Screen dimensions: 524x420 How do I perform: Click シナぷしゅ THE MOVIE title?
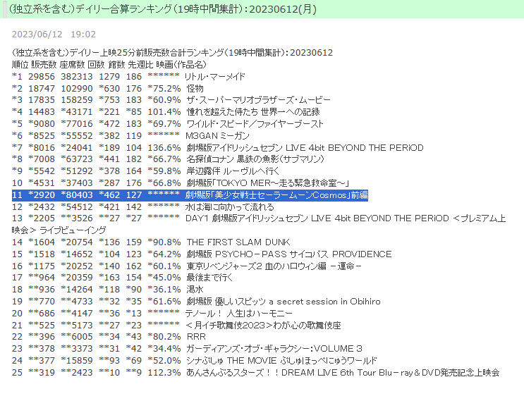(x=281, y=361)
